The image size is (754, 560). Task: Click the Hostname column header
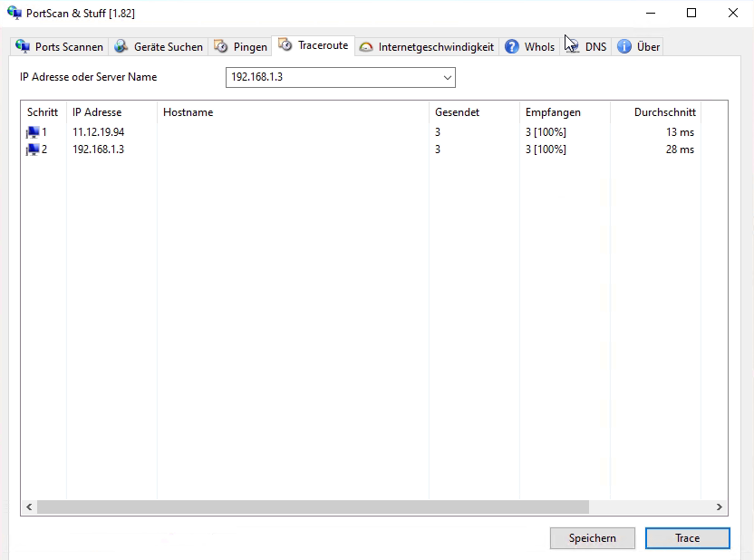[x=188, y=112]
